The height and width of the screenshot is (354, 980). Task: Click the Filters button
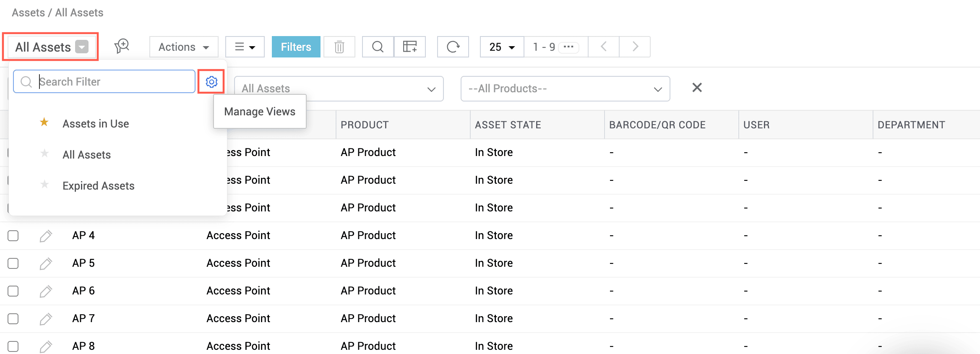click(296, 47)
